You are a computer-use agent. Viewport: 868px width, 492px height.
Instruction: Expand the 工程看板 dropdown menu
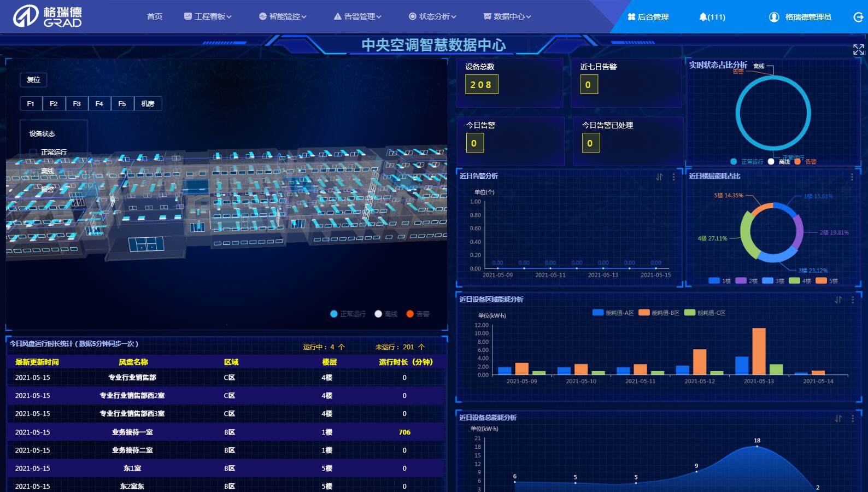(208, 16)
